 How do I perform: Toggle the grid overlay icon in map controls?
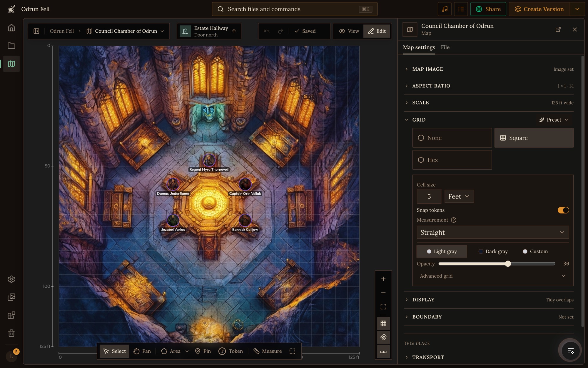383,323
